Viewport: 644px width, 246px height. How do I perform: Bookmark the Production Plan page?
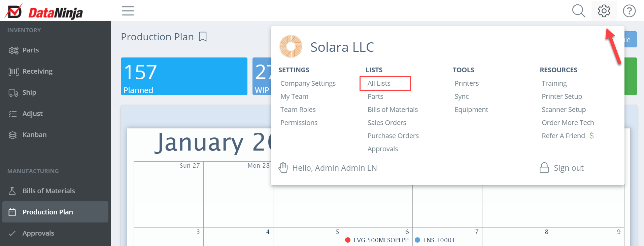coord(203,37)
